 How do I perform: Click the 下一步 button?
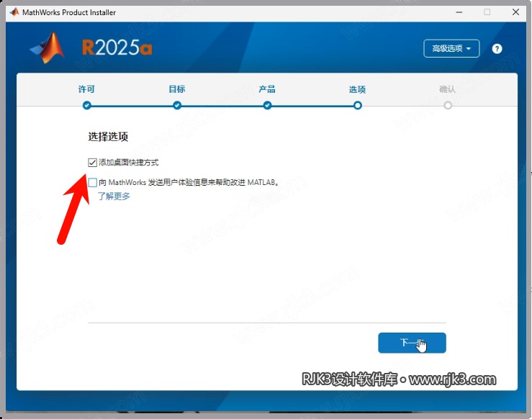coord(412,343)
